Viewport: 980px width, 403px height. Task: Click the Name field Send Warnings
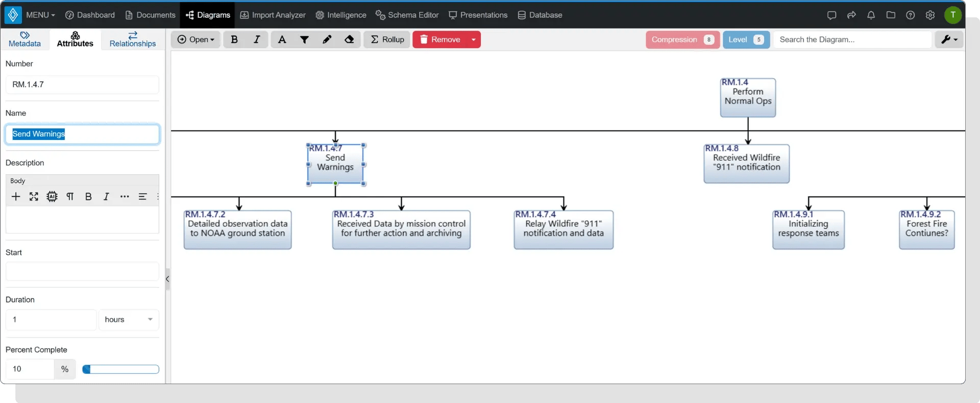[82, 134]
